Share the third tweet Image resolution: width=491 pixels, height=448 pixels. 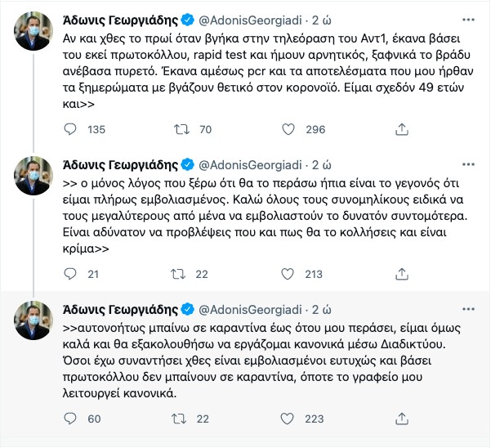pyautogui.click(x=401, y=419)
